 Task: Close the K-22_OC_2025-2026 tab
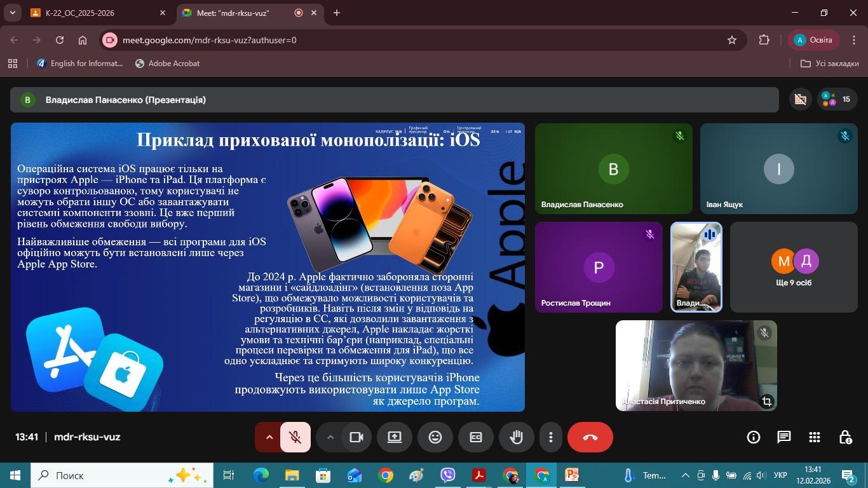pos(163,13)
